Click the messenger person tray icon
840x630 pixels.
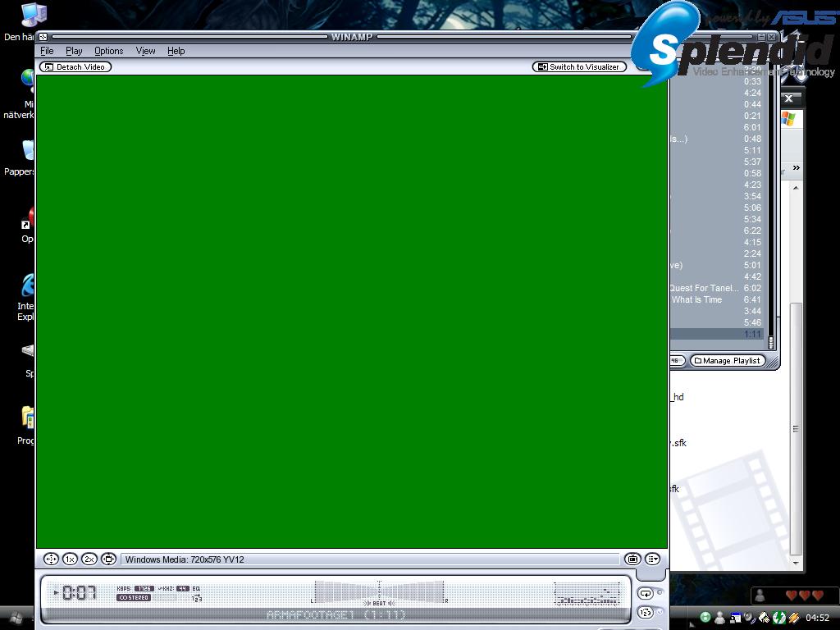point(720,617)
